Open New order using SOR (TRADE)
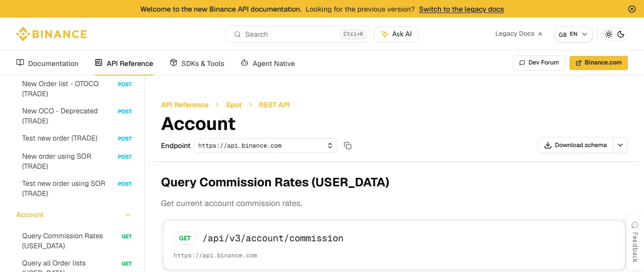The width and height of the screenshot is (644, 272). [77, 161]
